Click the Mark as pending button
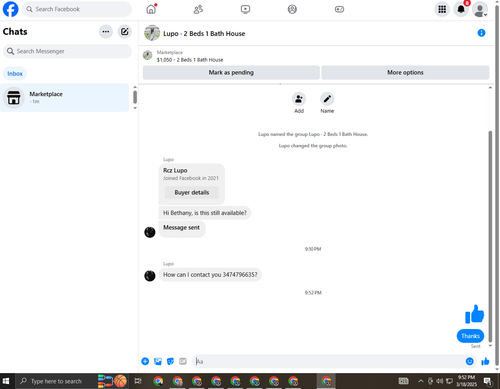The width and height of the screenshot is (500, 389). pos(231,72)
